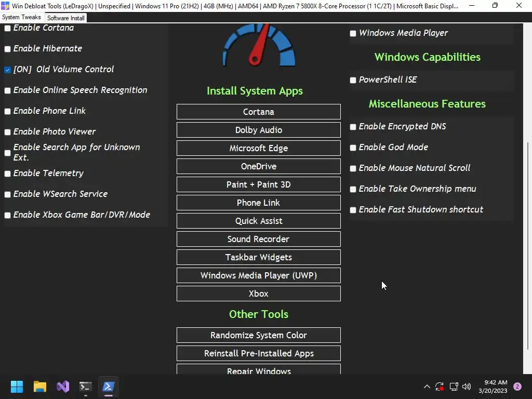
Task: Open the volume speaker tray icon
Action: pos(467,387)
